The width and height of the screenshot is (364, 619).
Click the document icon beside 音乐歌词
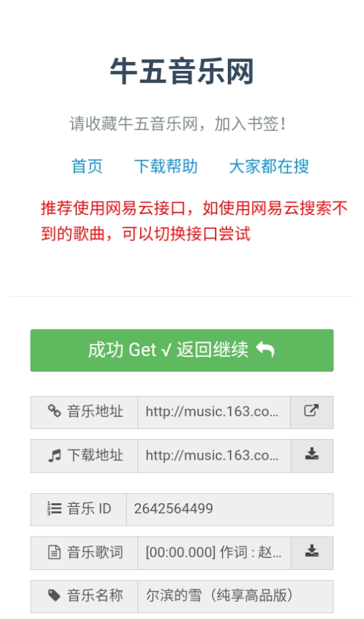(x=54, y=552)
